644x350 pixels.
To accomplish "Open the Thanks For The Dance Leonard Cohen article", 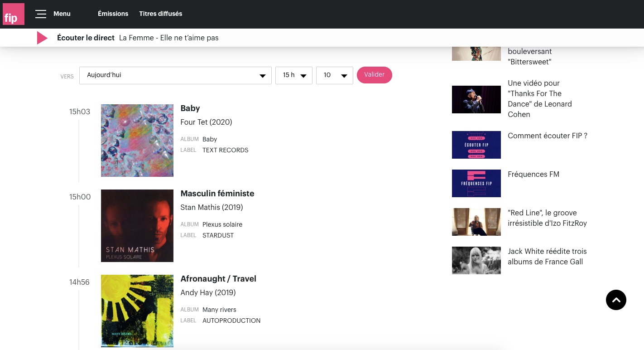I will pos(540,99).
